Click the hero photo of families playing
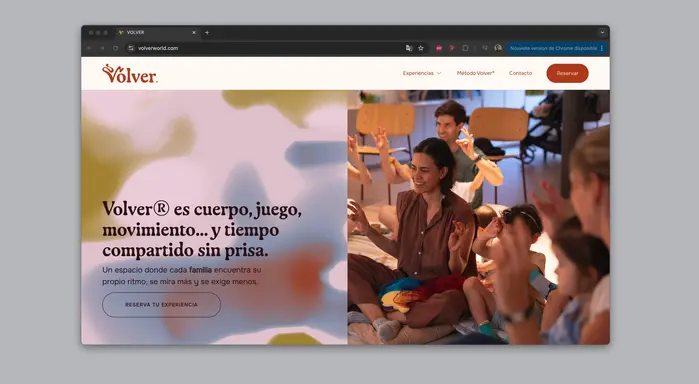The height and width of the screenshot is (384, 699). tap(478, 217)
